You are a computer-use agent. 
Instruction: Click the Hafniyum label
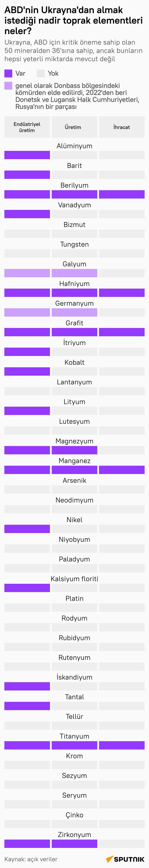74,284
